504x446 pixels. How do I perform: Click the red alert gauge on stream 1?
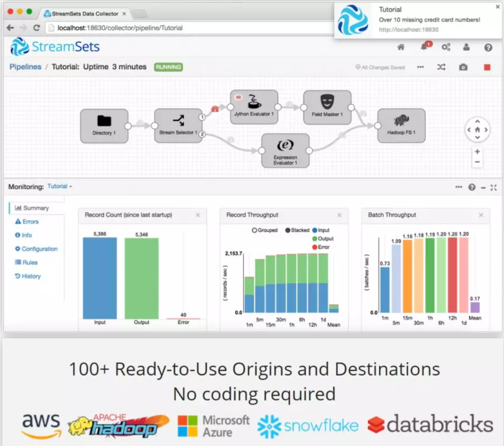[x=215, y=109]
